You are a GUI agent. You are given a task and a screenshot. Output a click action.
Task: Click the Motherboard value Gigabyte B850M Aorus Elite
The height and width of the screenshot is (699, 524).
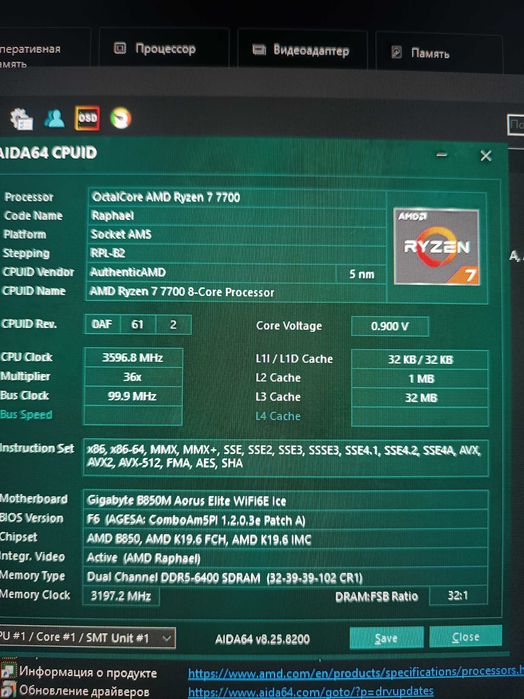coord(285,500)
